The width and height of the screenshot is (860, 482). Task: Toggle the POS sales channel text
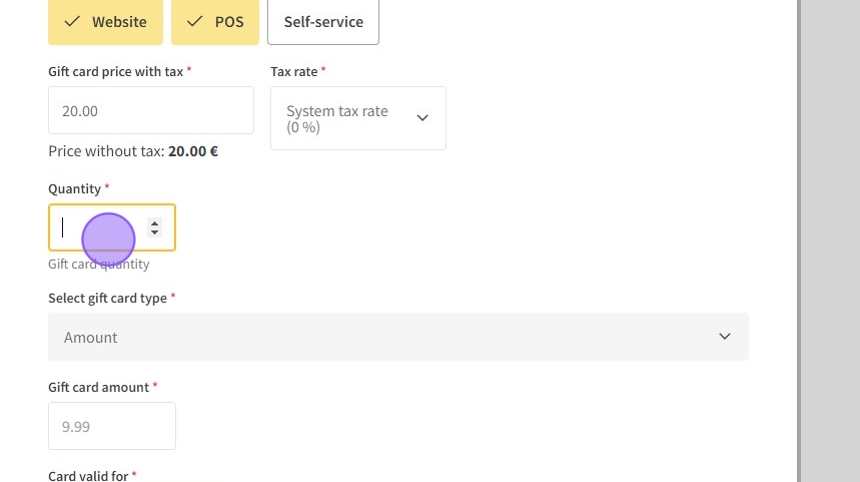229,21
